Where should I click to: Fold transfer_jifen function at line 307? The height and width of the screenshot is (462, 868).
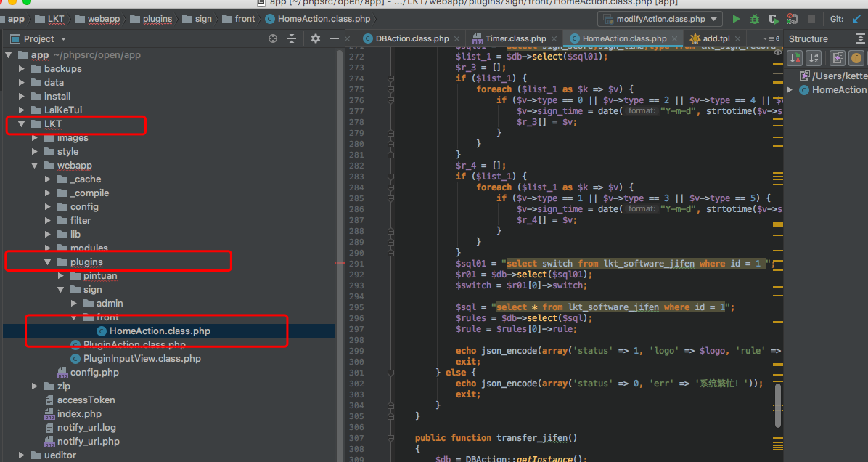(x=391, y=438)
